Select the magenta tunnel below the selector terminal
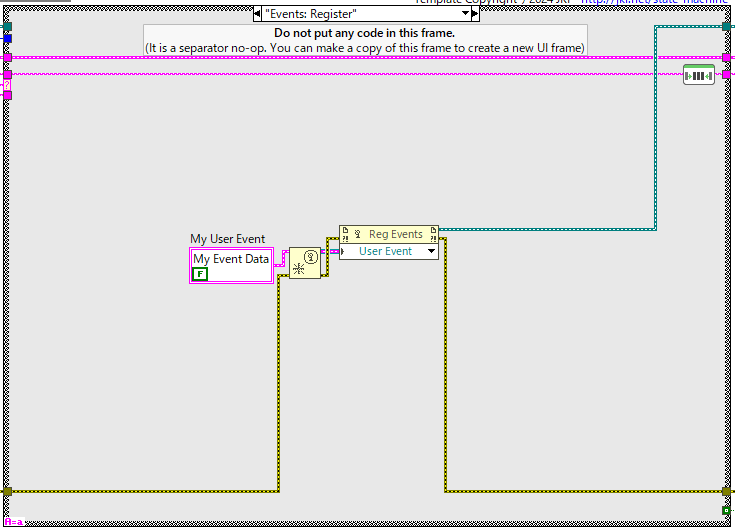Image resolution: width=735 pixels, height=529 pixels. pyautogui.click(x=8, y=96)
